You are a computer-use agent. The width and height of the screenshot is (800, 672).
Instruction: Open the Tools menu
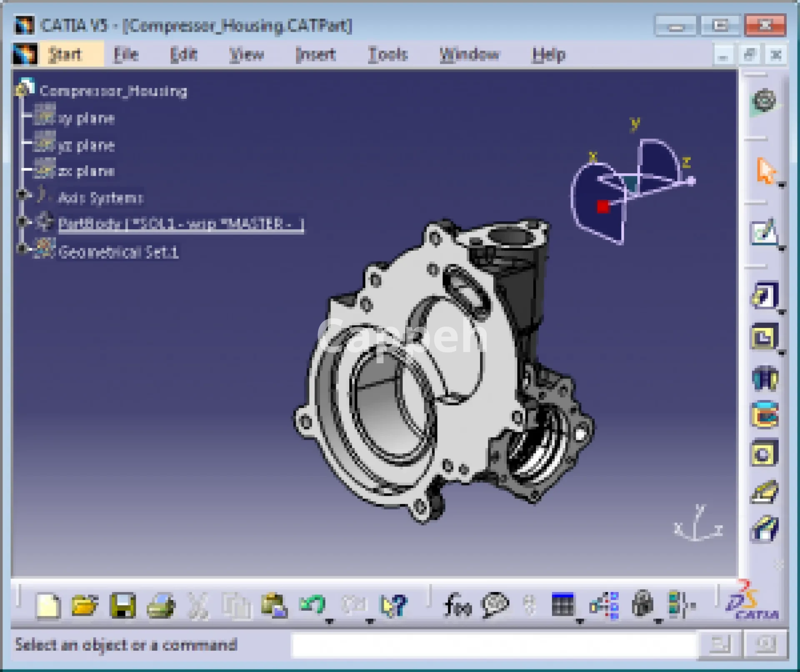coord(387,55)
